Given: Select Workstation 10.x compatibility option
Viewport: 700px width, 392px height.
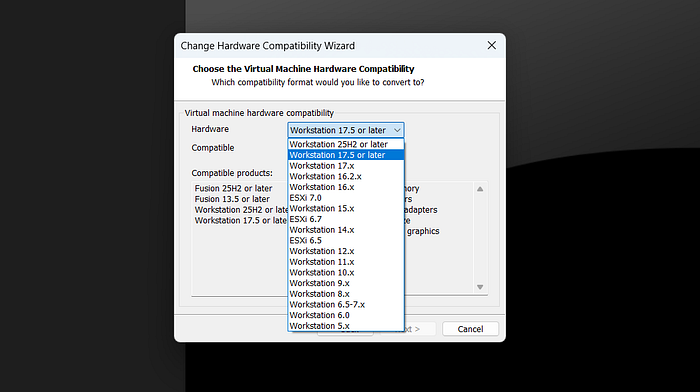Looking at the screenshot, I should [x=346, y=273].
